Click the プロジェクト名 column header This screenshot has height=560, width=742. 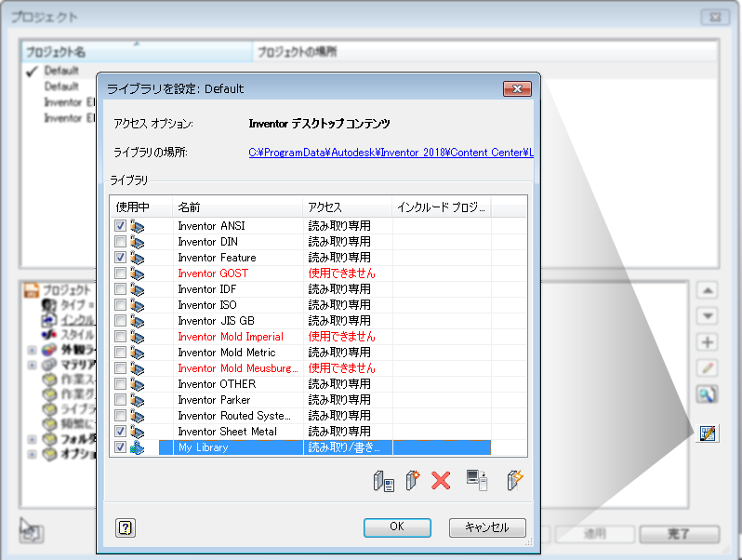pos(137,52)
